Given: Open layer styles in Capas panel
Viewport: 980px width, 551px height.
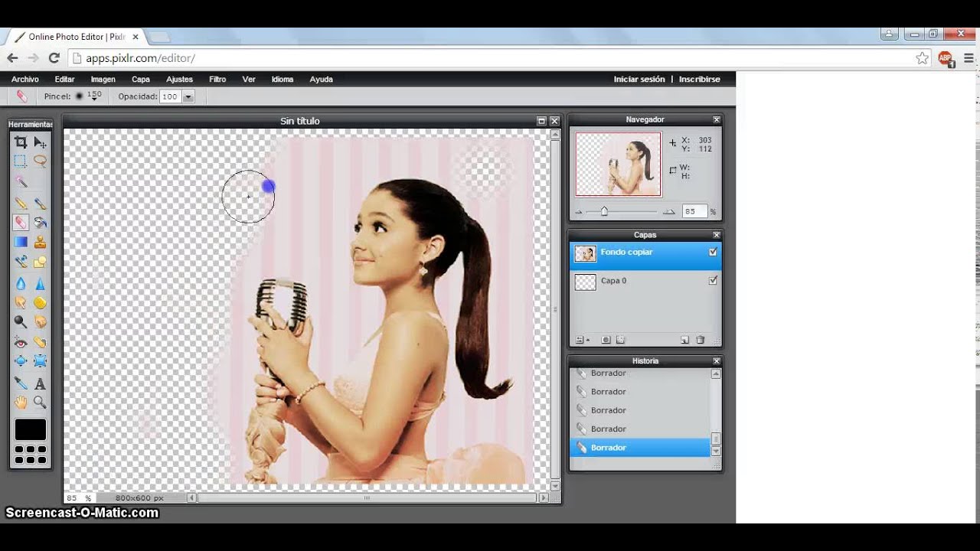Looking at the screenshot, I should (621, 340).
